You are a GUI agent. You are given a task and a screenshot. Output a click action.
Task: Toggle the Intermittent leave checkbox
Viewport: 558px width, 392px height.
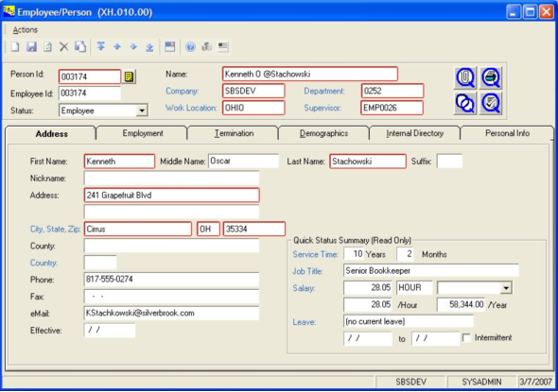click(466, 337)
